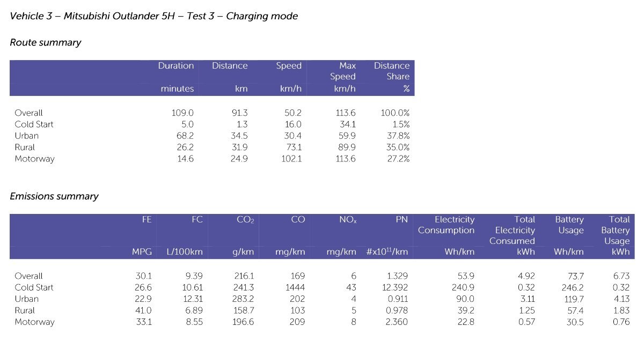Click the "Emissions summary" heading
Image resolution: width=644 pixels, height=341 pixels.
pos(54,196)
